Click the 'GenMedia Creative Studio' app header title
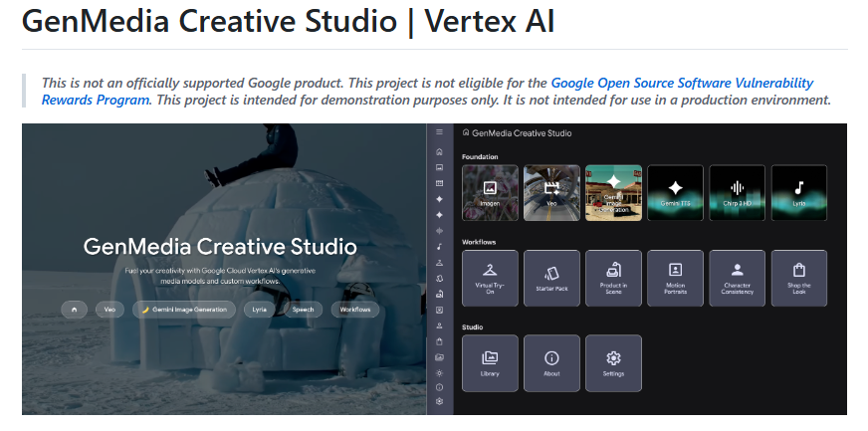 522,132
